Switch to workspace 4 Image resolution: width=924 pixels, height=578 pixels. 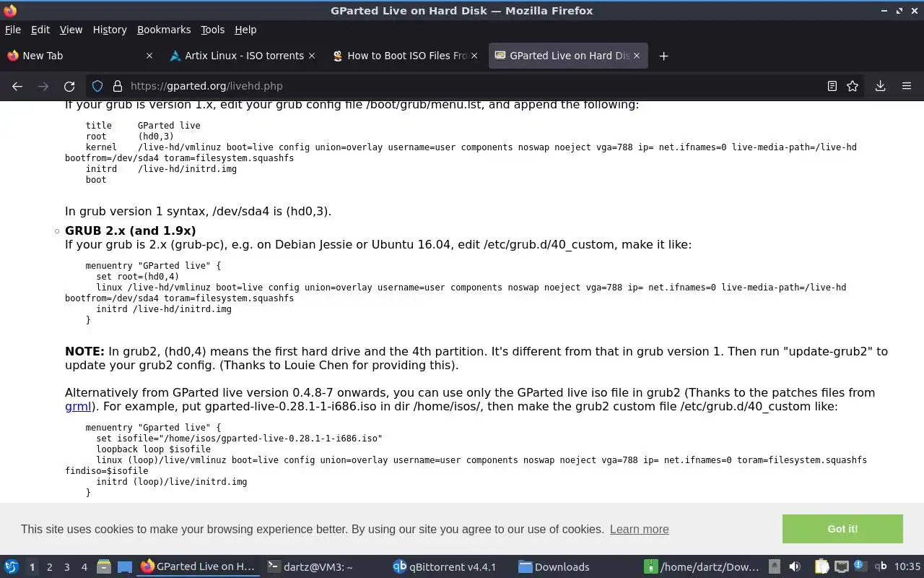click(84, 567)
